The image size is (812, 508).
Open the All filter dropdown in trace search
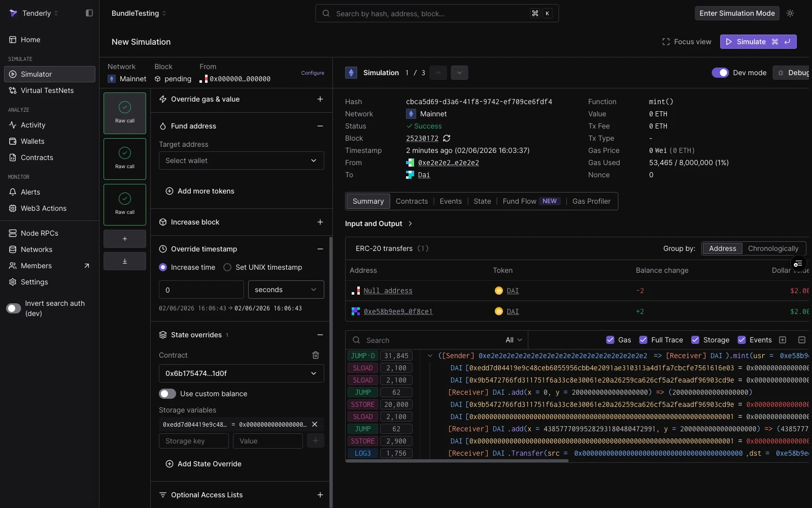[514, 340]
